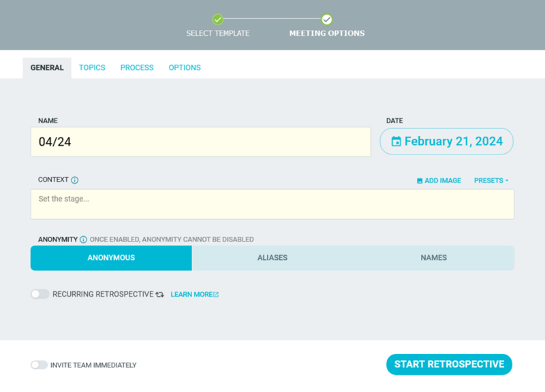Click the Meeting Options step checkmark icon
The height and width of the screenshot is (392, 545).
327,19
